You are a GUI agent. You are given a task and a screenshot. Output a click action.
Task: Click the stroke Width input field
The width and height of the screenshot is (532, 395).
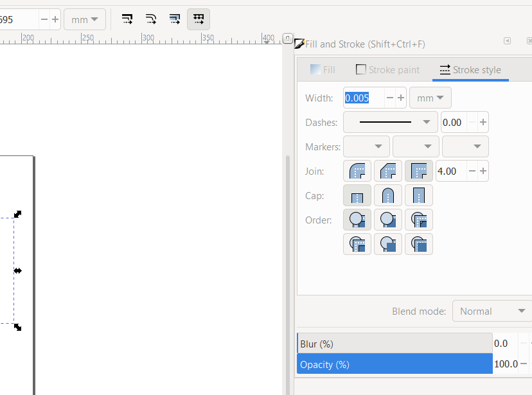[x=364, y=98]
